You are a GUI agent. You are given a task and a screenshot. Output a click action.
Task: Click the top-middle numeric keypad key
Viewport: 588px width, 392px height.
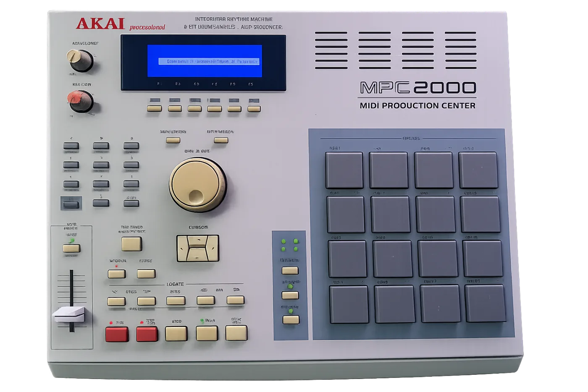(x=101, y=146)
